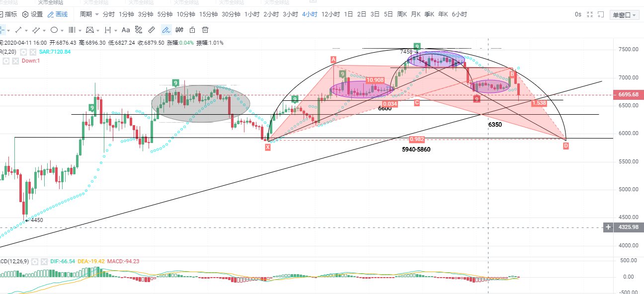Image resolution: width=644 pixels, height=294 pixels.
Task: Select the Aa text annotation tool
Action: (x=126, y=30)
